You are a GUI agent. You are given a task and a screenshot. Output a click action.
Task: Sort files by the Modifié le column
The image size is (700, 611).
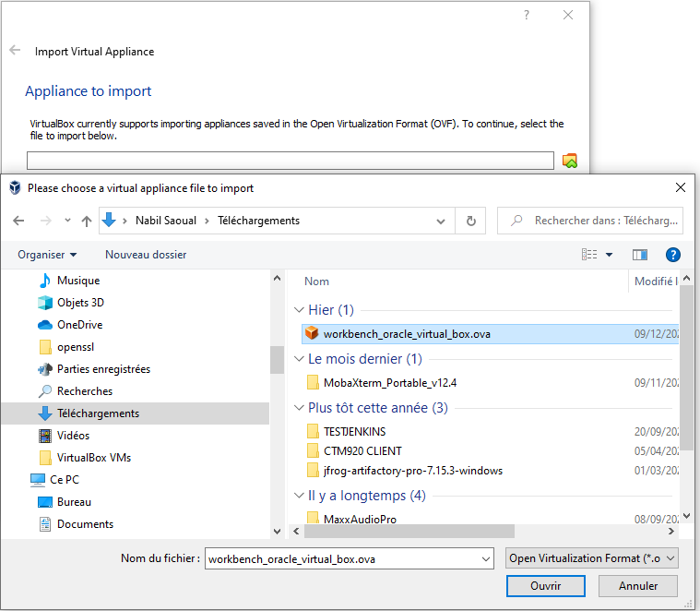pyautogui.click(x=656, y=282)
